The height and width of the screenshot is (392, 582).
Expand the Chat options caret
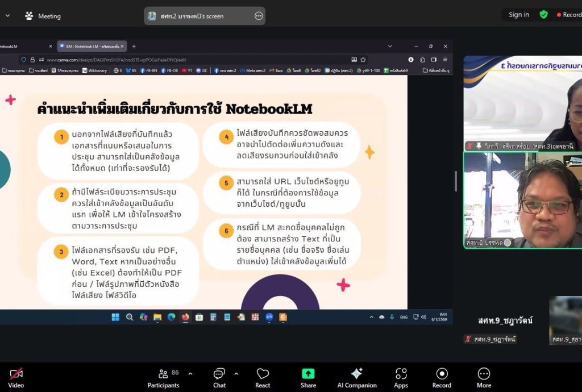coord(236,374)
